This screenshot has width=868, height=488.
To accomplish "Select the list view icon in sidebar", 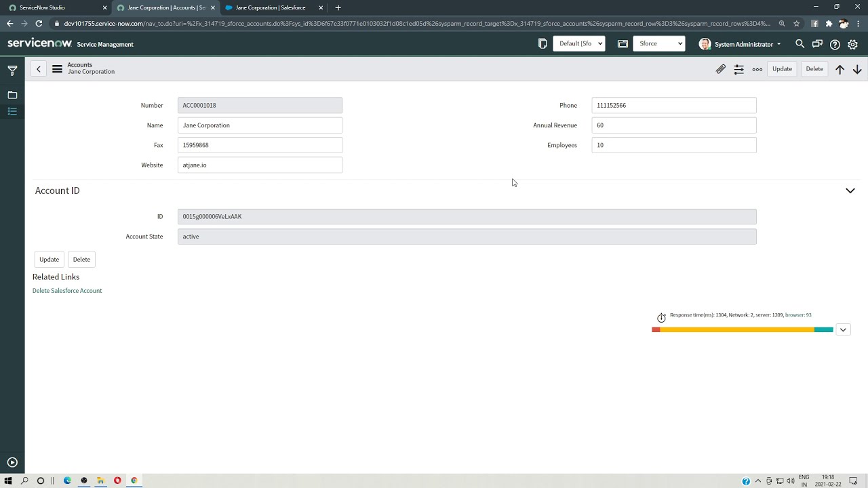I will pyautogui.click(x=12, y=111).
